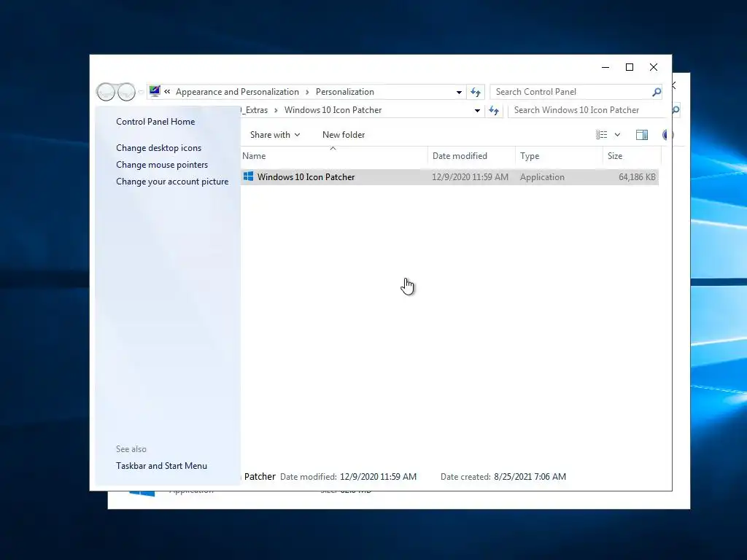Sort by the Size column header
The height and width of the screenshot is (560, 747).
[632, 156]
